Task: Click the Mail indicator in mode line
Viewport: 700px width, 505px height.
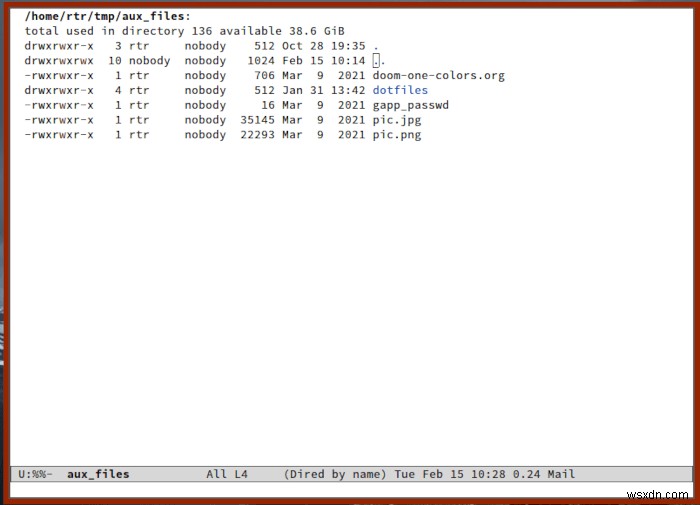Action: click(561, 474)
